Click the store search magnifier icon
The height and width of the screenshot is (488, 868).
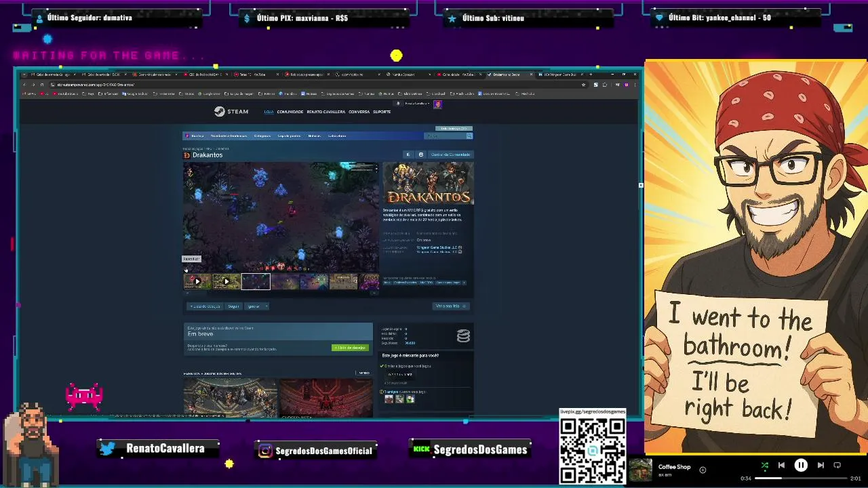pos(469,136)
